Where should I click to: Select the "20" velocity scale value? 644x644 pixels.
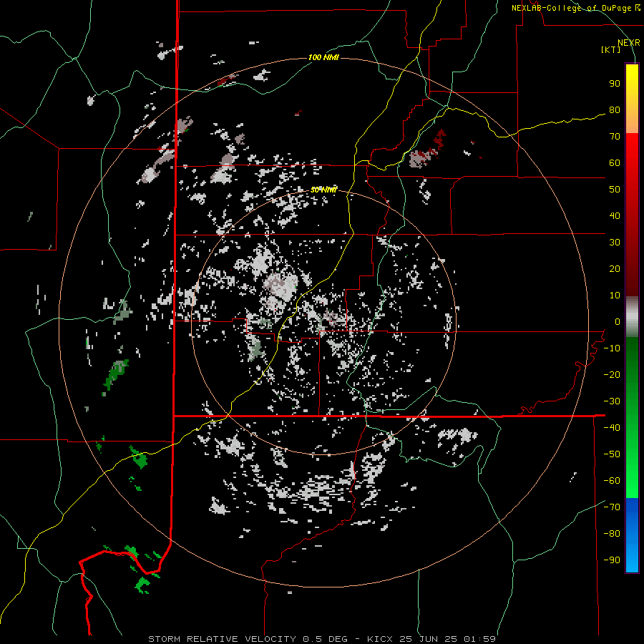615,269
